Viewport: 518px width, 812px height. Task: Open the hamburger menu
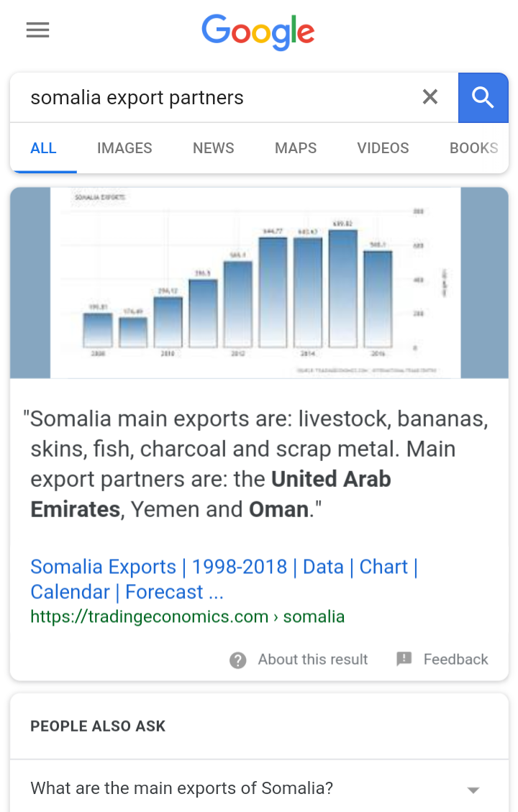pyautogui.click(x=38, y=30)
